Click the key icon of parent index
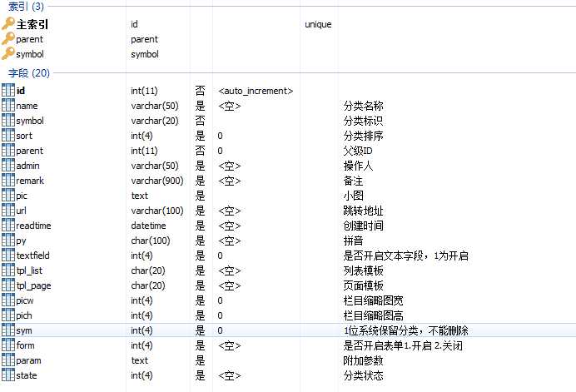576x392 pixels. pos(8,39)
